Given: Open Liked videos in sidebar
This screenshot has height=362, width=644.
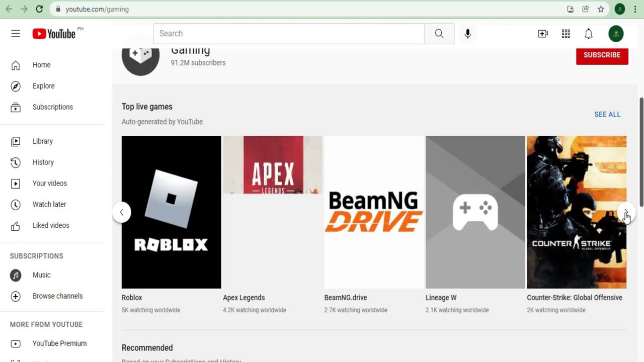Looking at the screenshot, I should coord(52,226).
